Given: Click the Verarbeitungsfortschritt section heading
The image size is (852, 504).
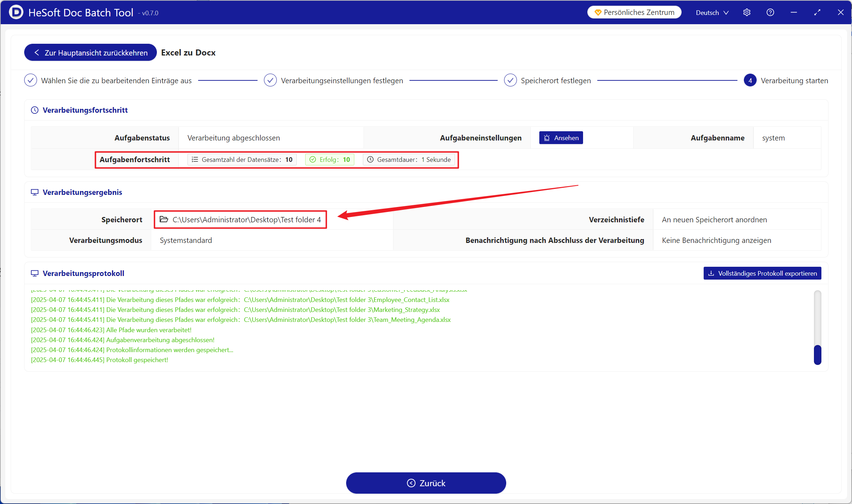Looking at the screenshot, I should coord(85,110).
